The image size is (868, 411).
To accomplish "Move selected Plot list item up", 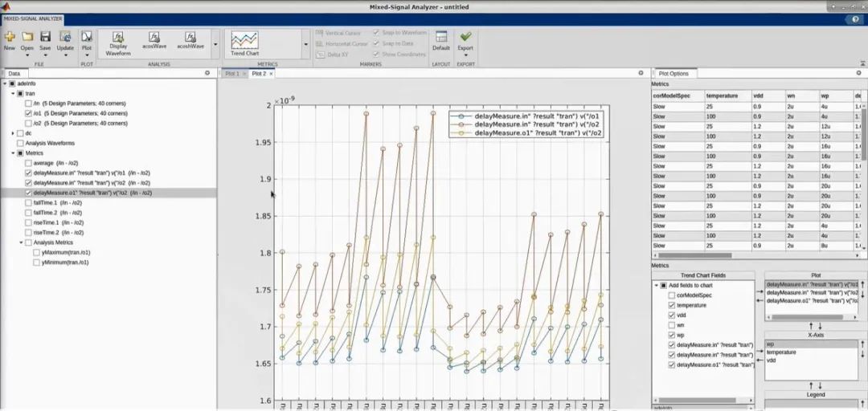I will [862, 283].
